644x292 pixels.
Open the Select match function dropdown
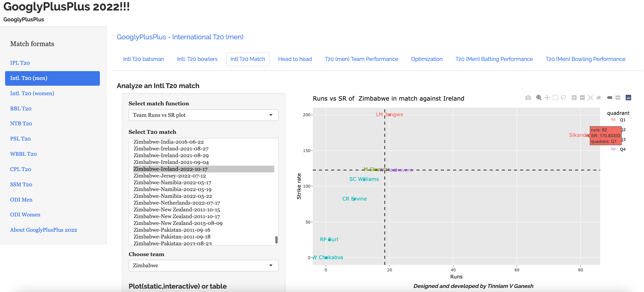[x=203, y=115]
